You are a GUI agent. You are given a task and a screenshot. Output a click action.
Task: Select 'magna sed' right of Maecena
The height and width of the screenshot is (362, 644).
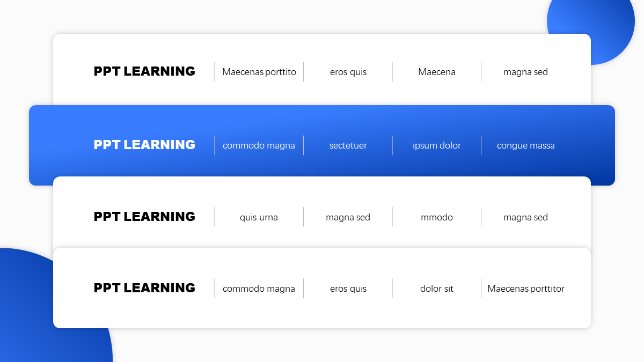(x=525, y=72)
